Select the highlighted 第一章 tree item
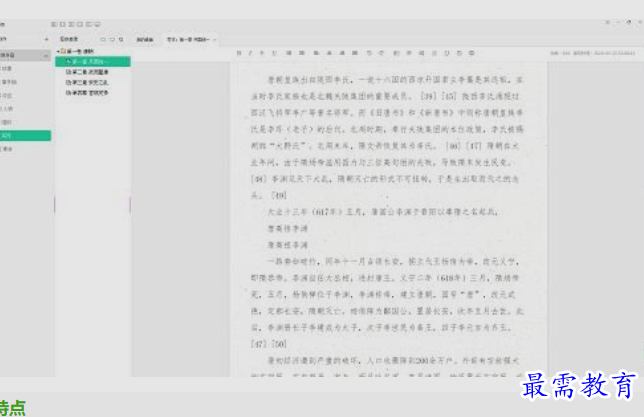Image resolution: width=644 pixels, height=417 pixels. pos(93,62)
